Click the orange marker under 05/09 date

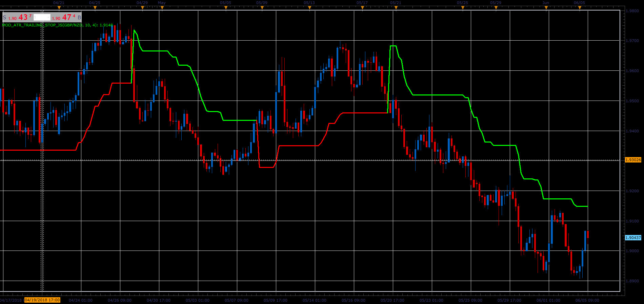[x=262, y=7]
